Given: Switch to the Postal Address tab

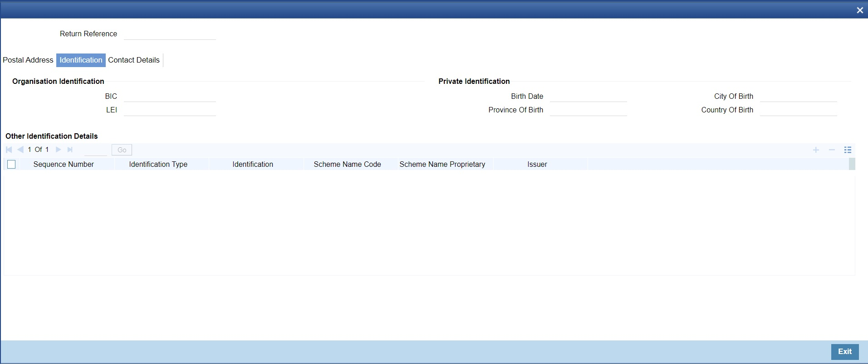Looking at the screenshot, I should pos(28,60).
